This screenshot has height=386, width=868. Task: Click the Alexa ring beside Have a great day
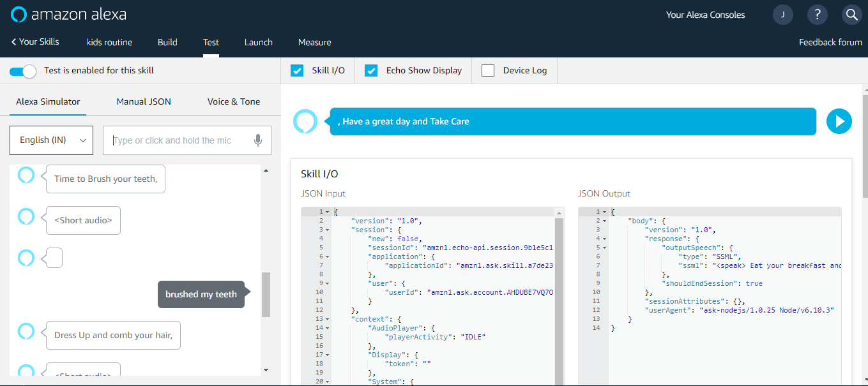(305, 121)
